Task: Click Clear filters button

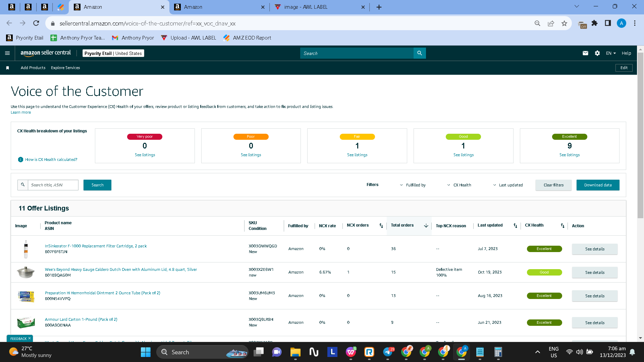Action: (553, 185)
